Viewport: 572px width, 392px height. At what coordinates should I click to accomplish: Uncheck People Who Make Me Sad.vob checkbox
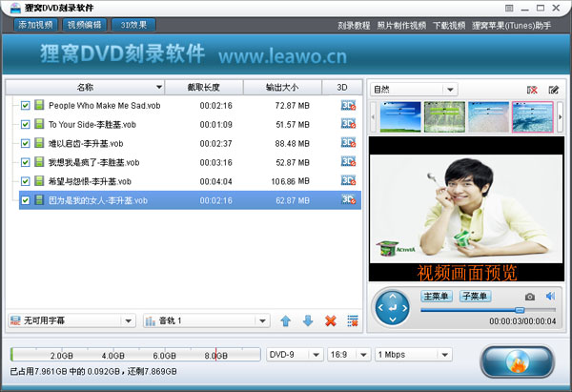pyautogui.click(x=25, y=106)
